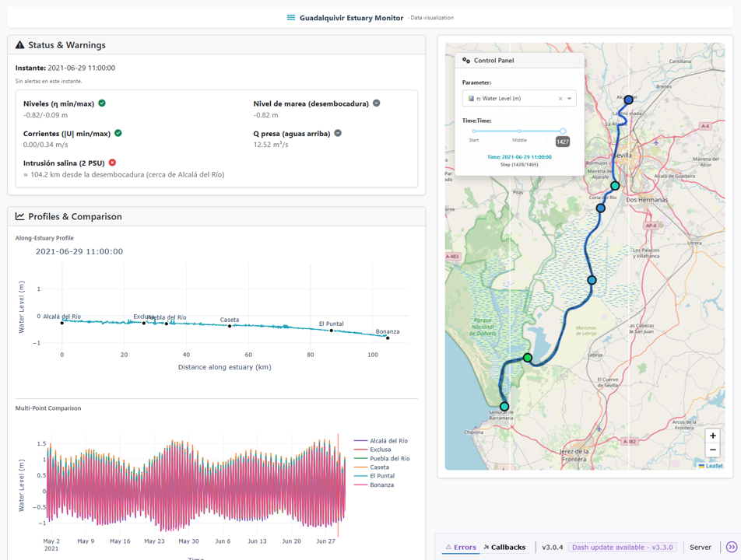Viewport: 741px width, 560px height.
Task: Click the chart line icon in Profiles & Comparison header
Action: [20, 216]
